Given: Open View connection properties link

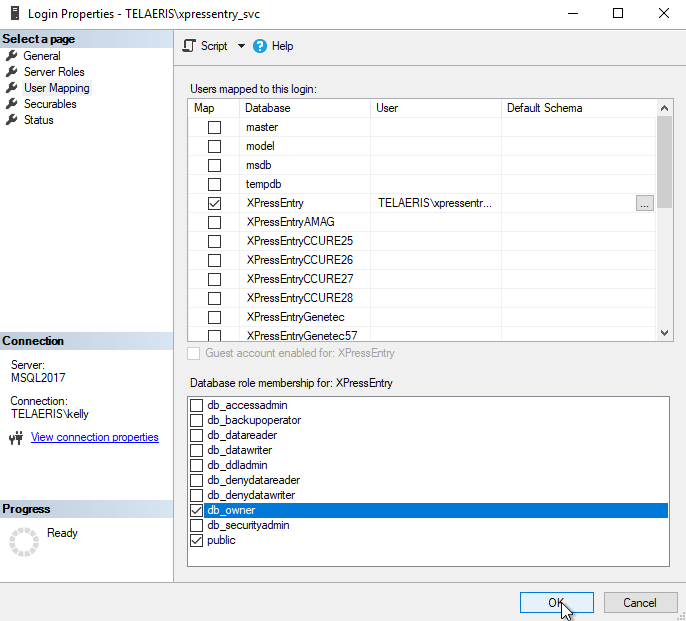Looking at the screenshot, I should [x=94, y=437].
